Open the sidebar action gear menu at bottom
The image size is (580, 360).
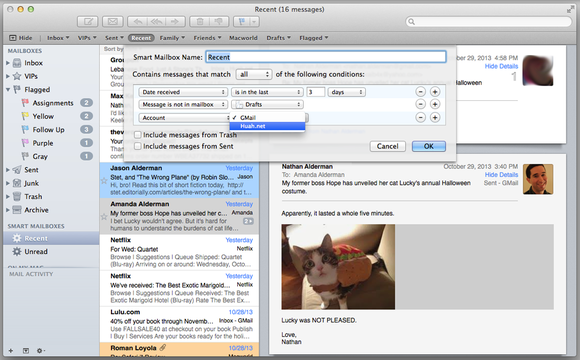(x=41, y=350)
